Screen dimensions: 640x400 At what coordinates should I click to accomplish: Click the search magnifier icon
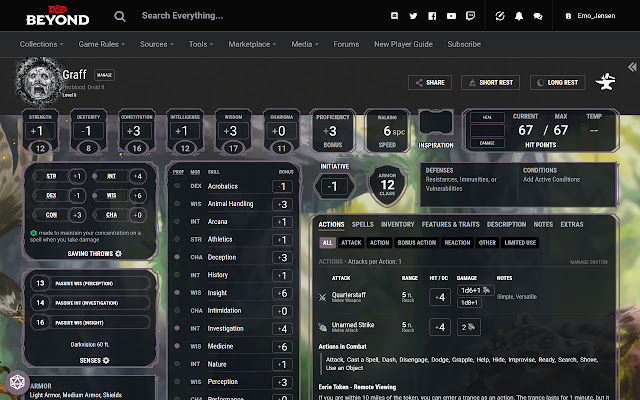[120, 16]
